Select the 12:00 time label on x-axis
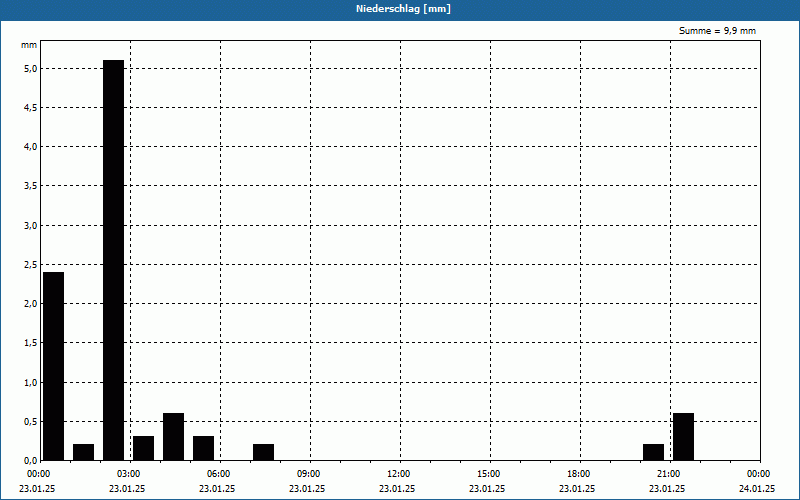Image resolution: width=800 pixels, height=500 pixels. tap(398, 473)
